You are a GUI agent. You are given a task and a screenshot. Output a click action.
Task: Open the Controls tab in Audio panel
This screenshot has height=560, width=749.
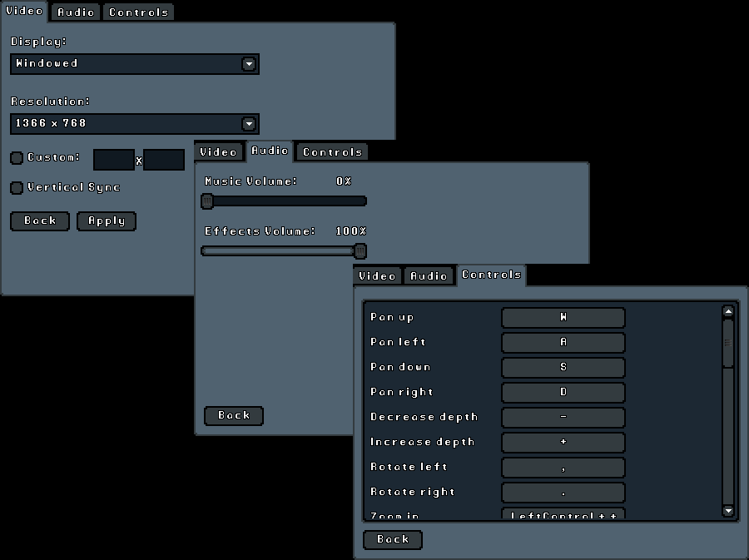click(x=332, y=152)
